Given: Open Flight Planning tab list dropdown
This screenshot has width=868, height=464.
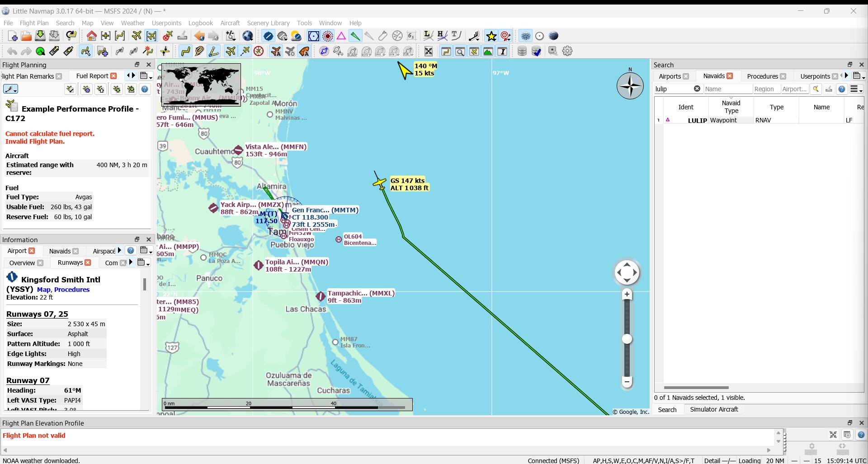Looking at the screenshot, I should click(x=146, y=76).
